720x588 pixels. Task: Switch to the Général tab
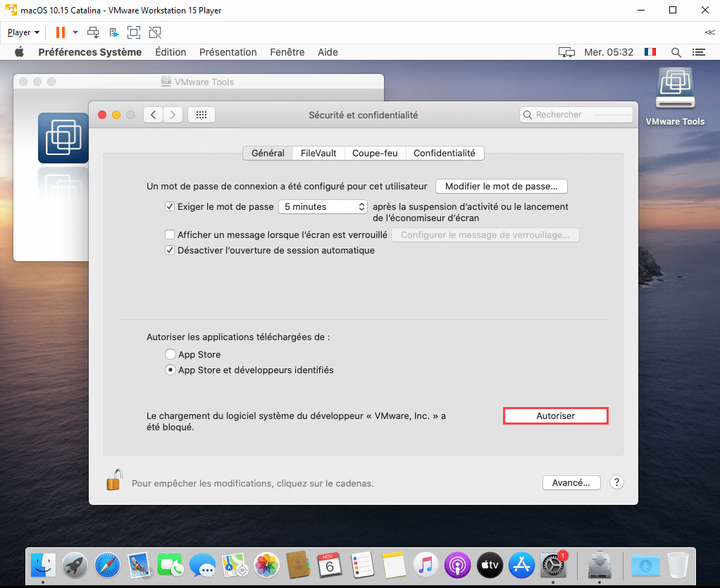point(268,153)
